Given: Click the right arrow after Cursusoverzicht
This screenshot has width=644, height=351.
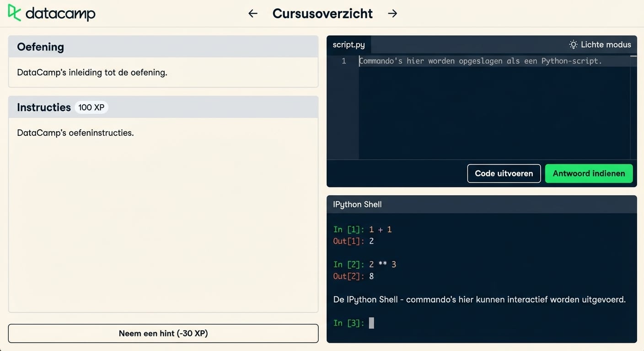Looking at the screenshot, I should click(x=392, y=13).
